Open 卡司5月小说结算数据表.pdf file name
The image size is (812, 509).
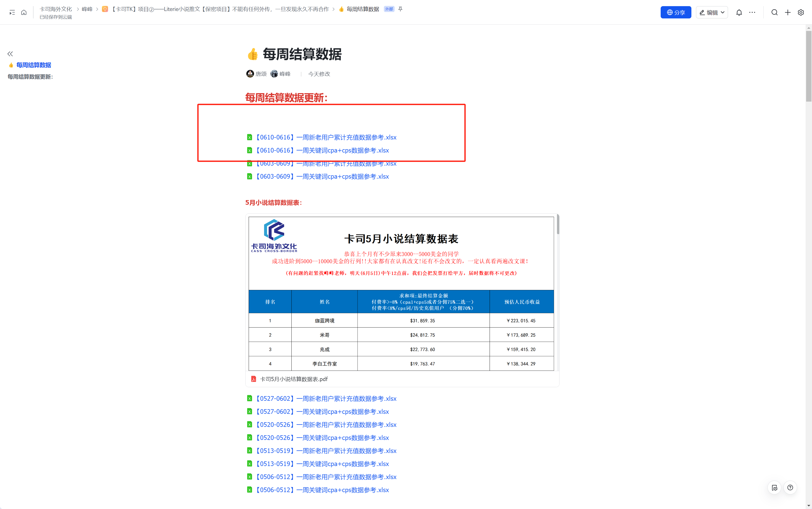(x=294, y=379)
